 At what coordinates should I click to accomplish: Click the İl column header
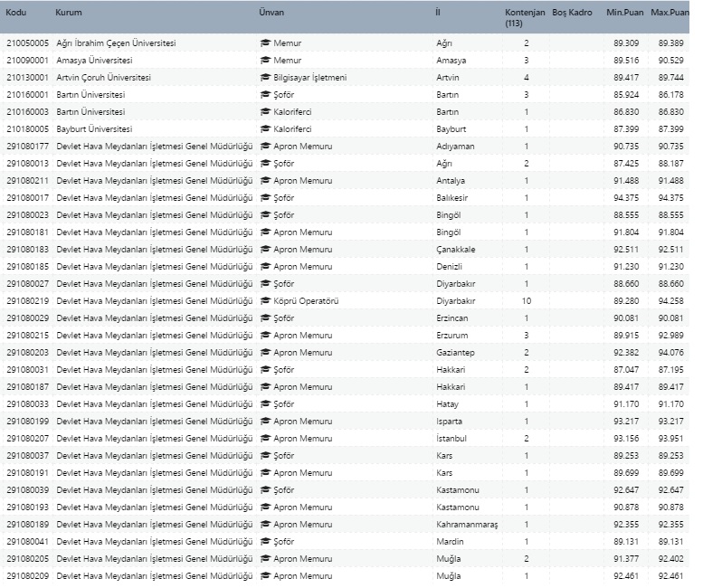(x=438, y=14)
